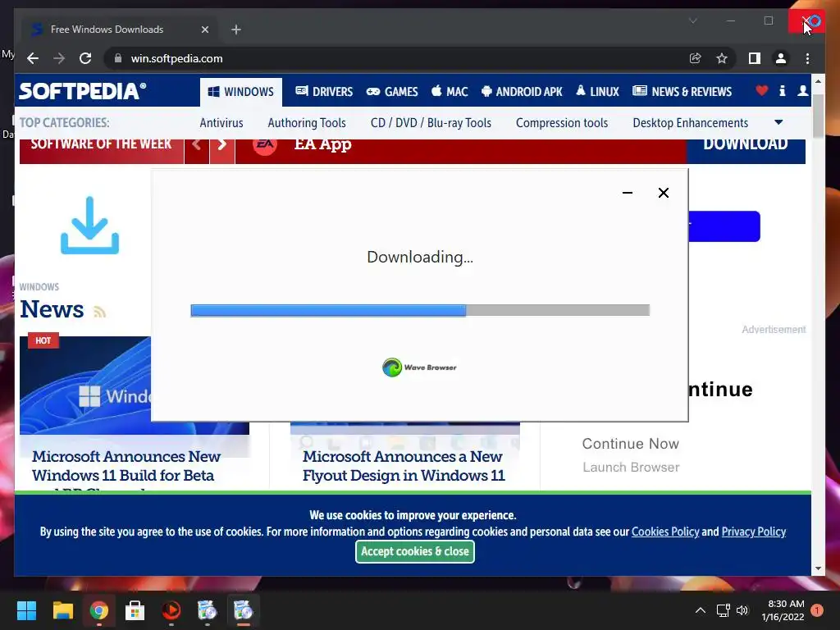This screenshot has width=840, height=630.
Task: Open Compression tools category
Action: 562,123
